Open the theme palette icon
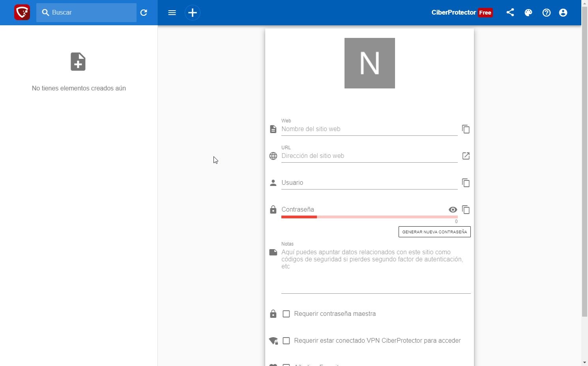588x366 pixels. point(528,13)
